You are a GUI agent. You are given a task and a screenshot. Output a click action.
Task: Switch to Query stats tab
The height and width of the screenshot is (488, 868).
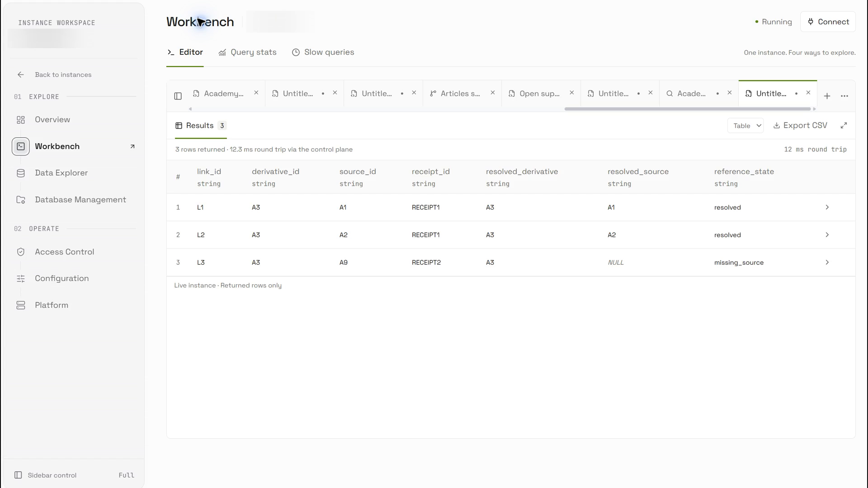(x=247, y=52)
